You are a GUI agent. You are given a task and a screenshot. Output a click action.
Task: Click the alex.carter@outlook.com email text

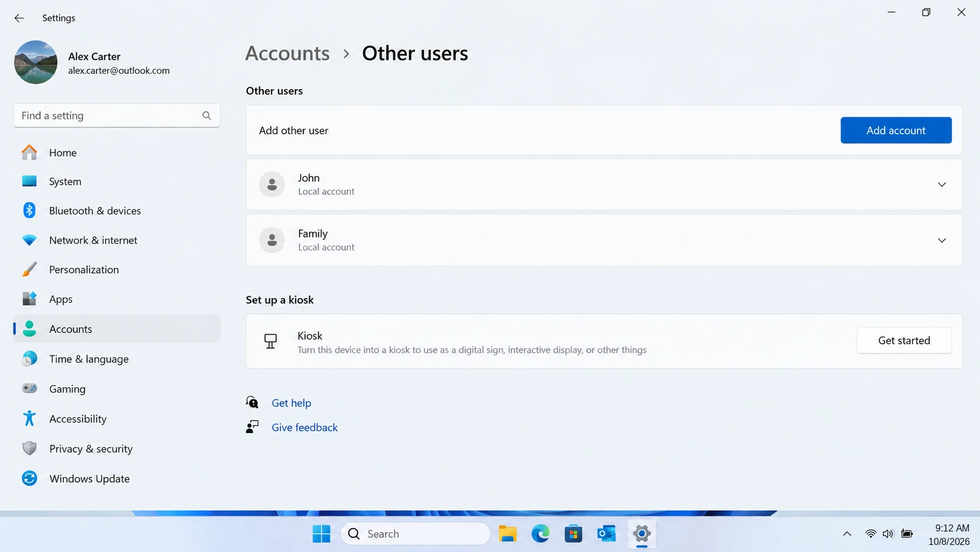(x=119, y=70)
